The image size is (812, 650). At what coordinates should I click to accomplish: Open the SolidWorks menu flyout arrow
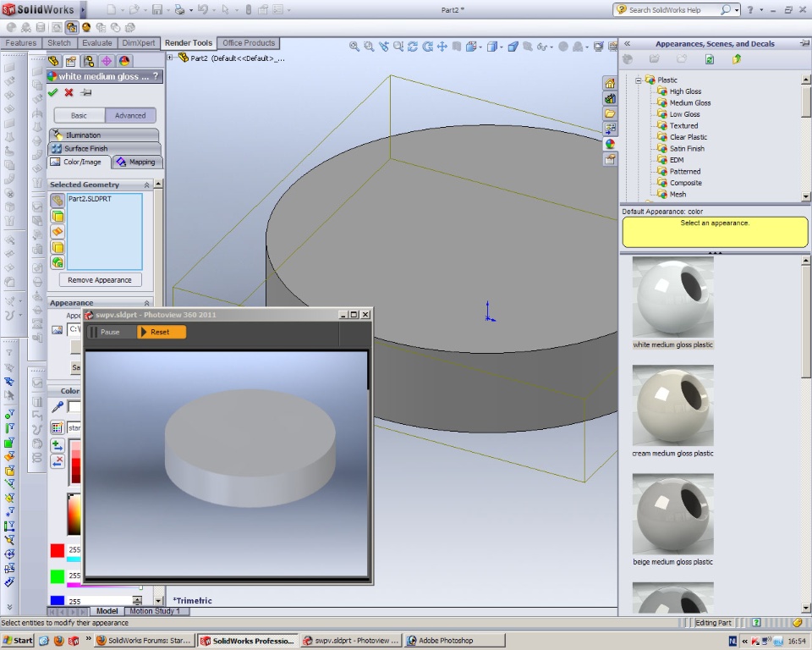[x=82, y=9]
